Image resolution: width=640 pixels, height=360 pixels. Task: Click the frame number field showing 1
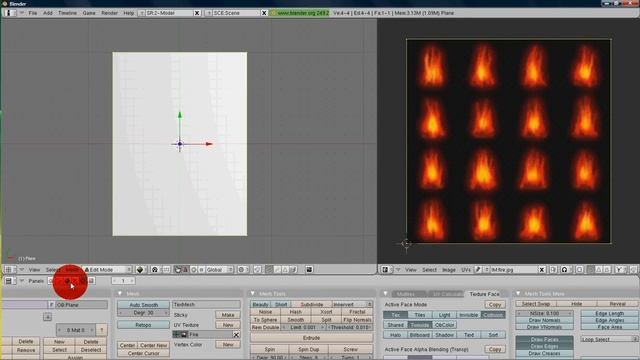point(123,281)
